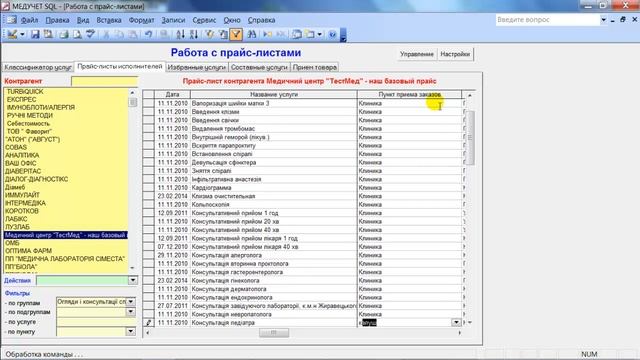Click Filter by Form icon
Image resolution: width=640 pixels, height=360 pixels.
click(223, 35)
